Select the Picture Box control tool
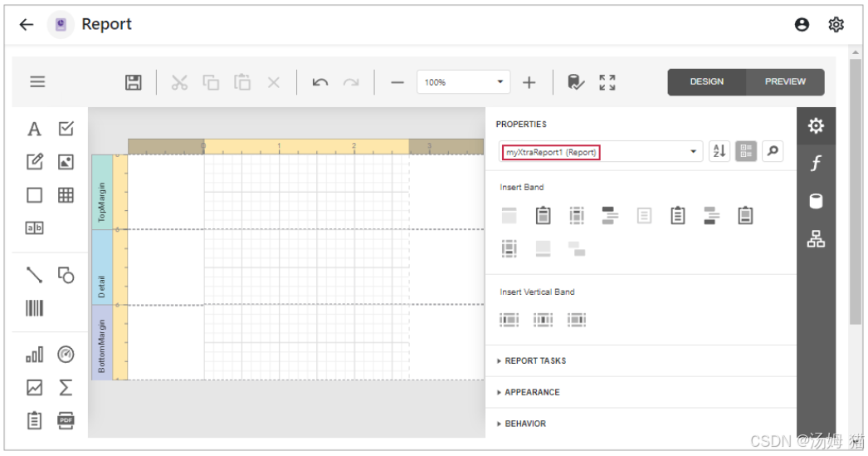 point(66,162)
